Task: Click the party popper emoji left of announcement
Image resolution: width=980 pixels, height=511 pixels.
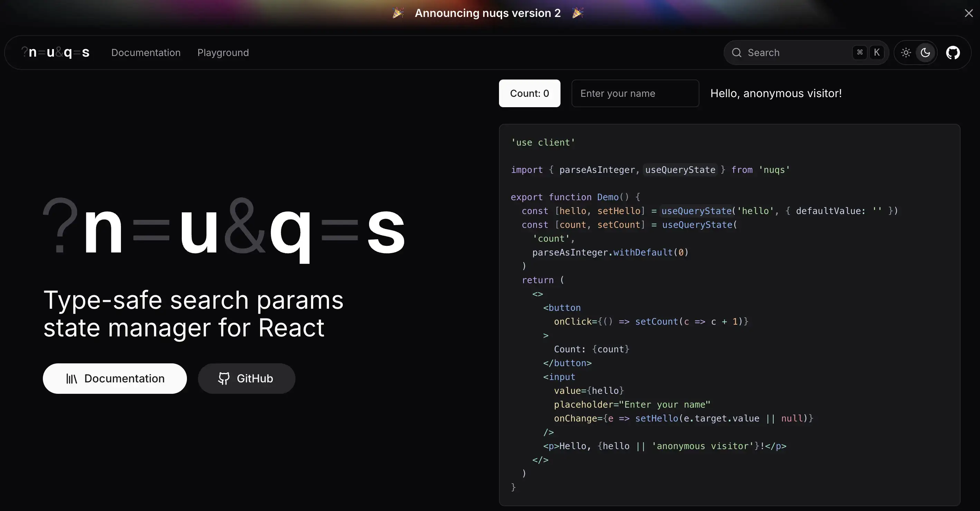Action: 398,13
